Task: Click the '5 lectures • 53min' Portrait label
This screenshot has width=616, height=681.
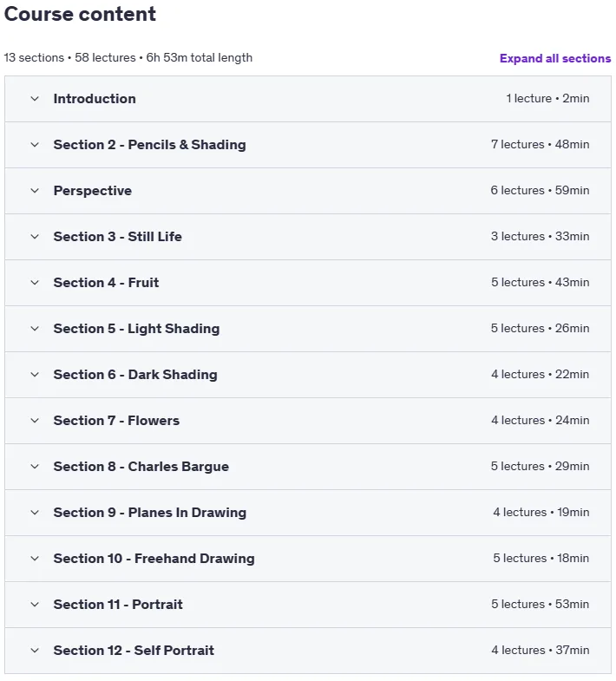Action: point(540,604)
